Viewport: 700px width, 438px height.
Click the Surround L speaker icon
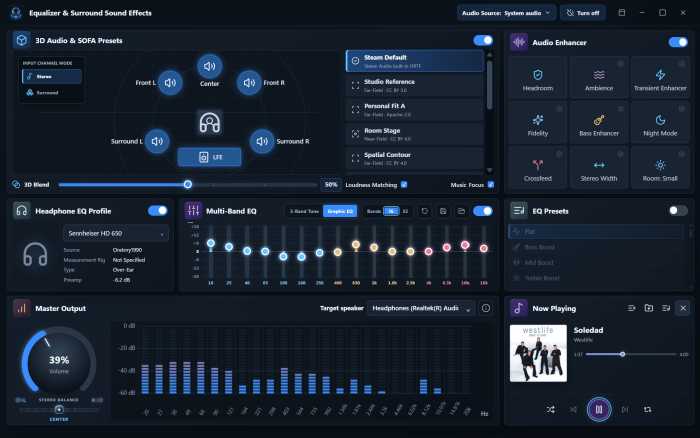tap(157, 141)
